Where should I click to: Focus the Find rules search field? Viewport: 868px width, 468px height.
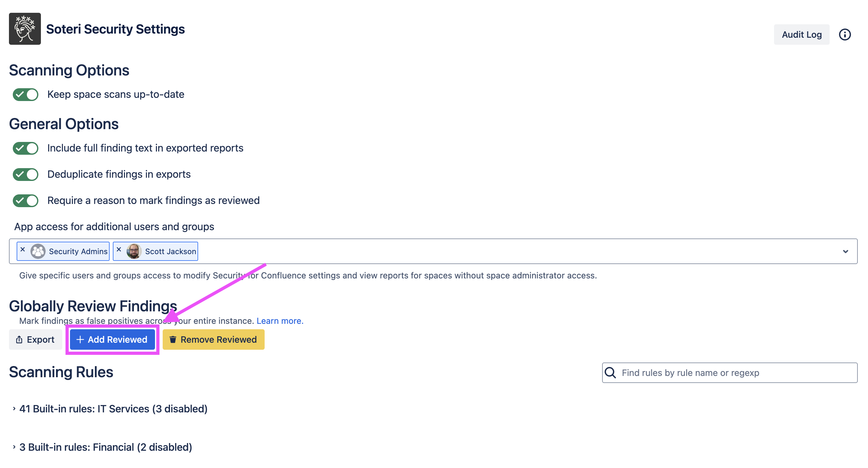coord(734,373)
